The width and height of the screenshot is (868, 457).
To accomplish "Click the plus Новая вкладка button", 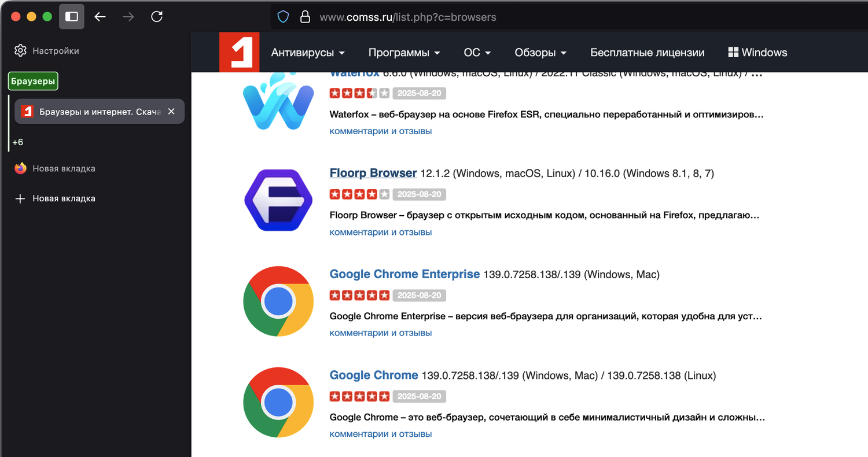I will click(55, 198).
